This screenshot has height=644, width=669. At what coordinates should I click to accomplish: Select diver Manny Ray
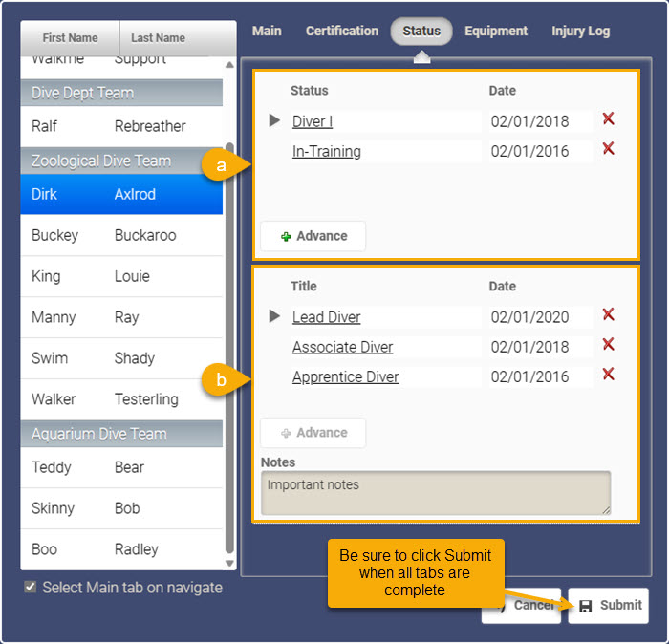[121, 317]
